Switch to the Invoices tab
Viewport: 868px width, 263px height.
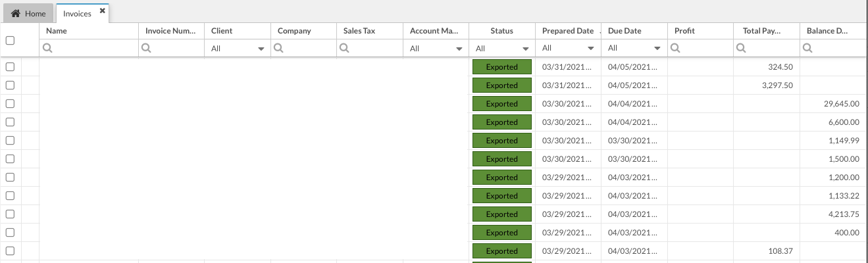tap(77, 14)
